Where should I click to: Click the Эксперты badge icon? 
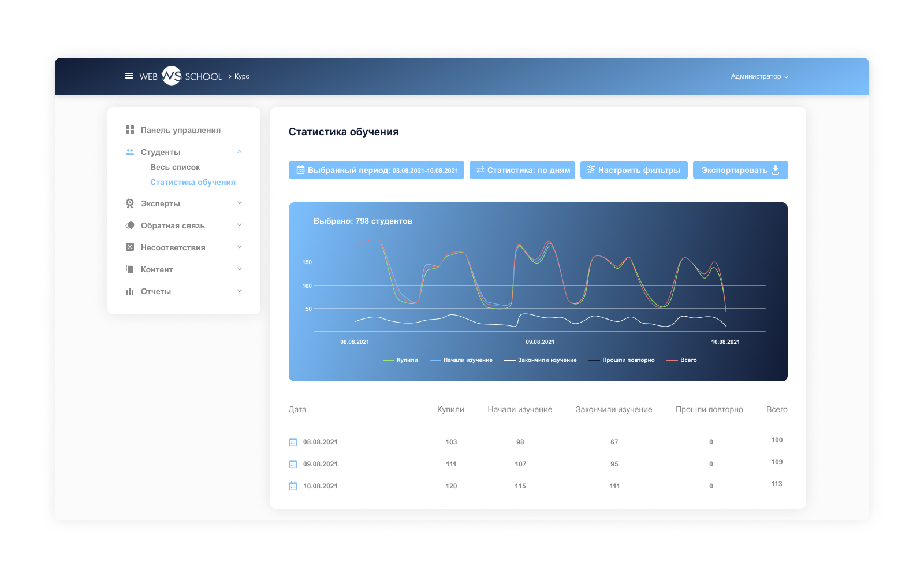(130, 203)
